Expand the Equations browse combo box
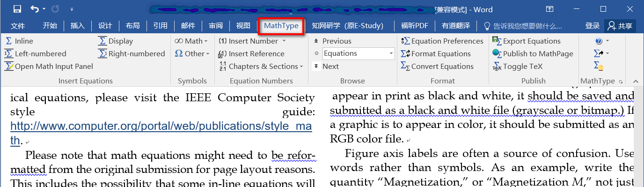This screenshot has height=187, width=644. (x=391, y=54)
